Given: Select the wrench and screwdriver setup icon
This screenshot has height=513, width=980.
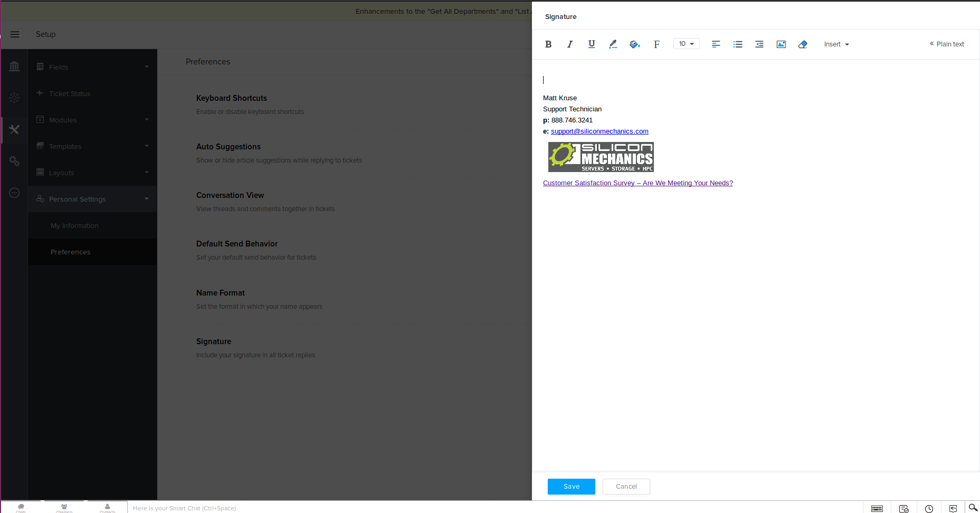Looking at the screenshot, I should coord(14,129).
